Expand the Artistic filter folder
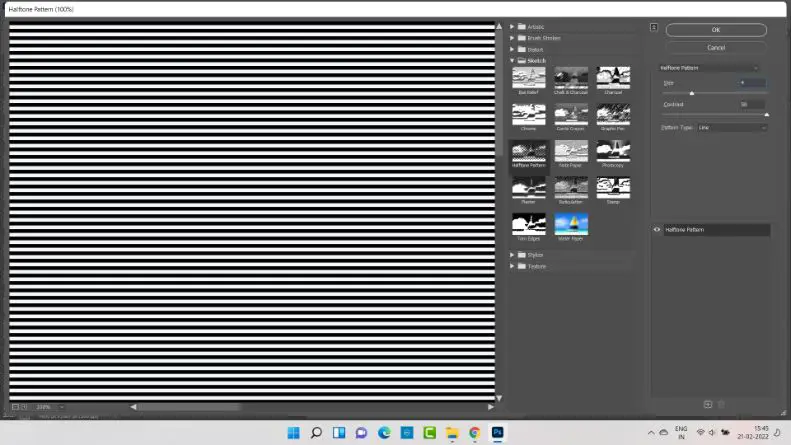 pyautogui.click(x=512, y=26)
